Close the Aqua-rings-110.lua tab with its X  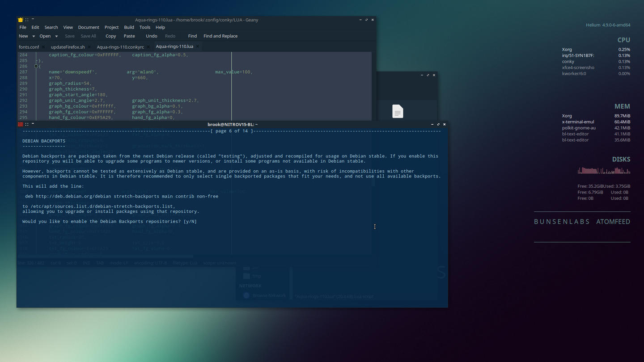(x=198, y=46)
